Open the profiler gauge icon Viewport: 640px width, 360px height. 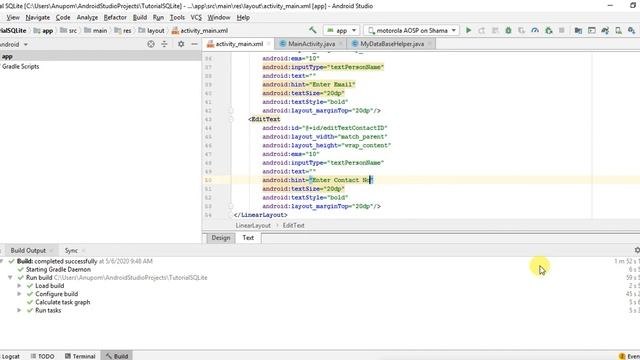pos(535,30)
